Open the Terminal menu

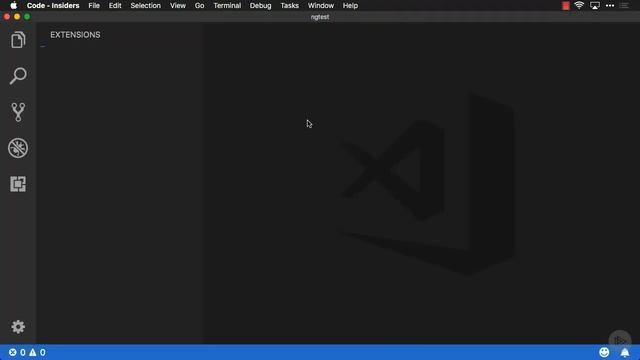coord(227,5)
